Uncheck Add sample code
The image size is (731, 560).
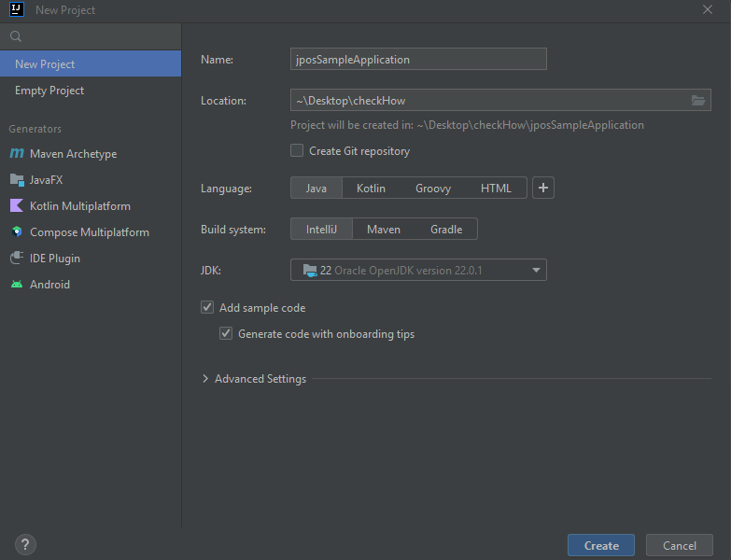pos(207,308)
